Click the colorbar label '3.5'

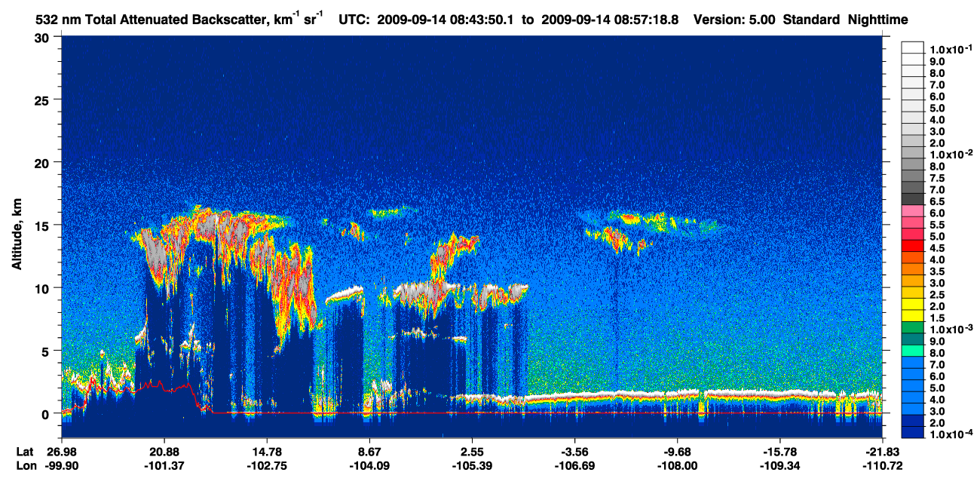938,271
